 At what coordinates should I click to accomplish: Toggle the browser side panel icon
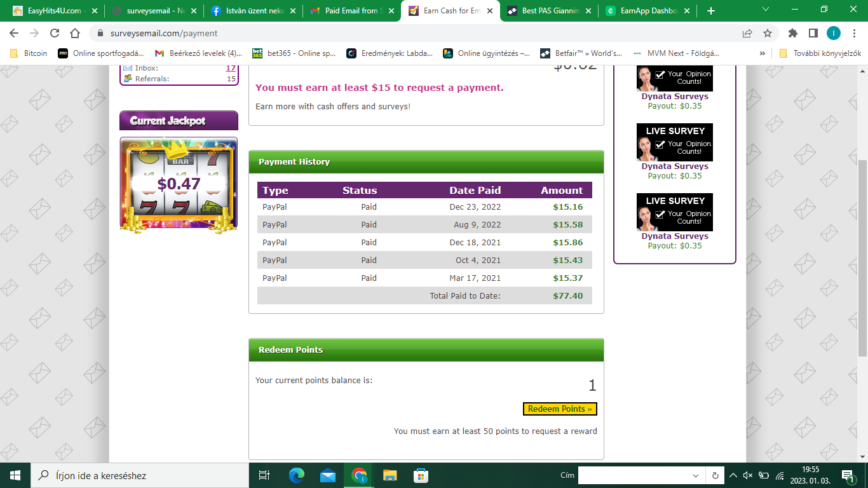point(813,33)
